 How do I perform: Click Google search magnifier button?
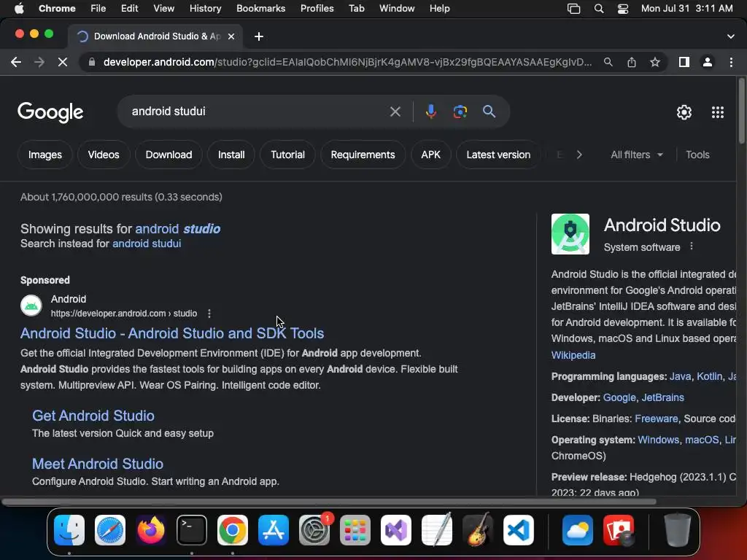tap(489, 112)
